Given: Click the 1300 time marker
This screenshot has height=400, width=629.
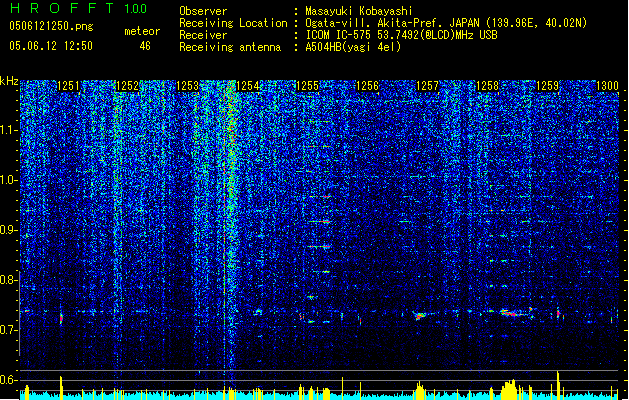Looking at the screenshot, I should point(607,86).
